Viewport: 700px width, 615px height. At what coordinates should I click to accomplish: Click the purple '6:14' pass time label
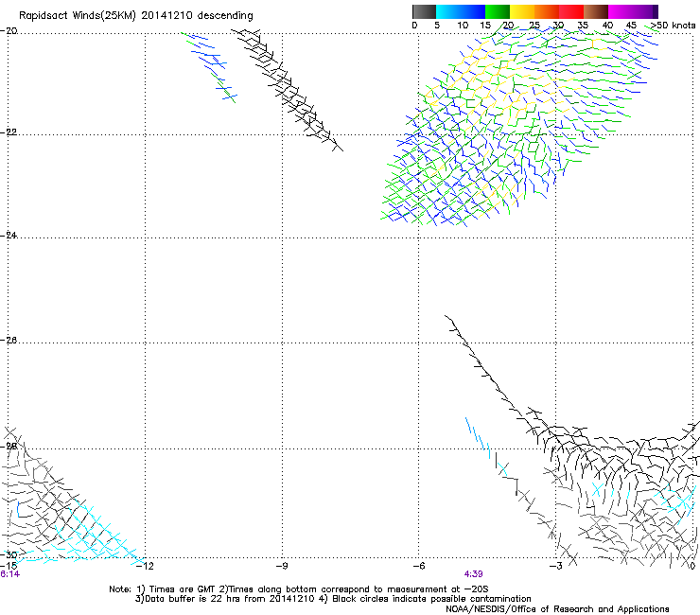pyautogui.click(x=9, y=574)
